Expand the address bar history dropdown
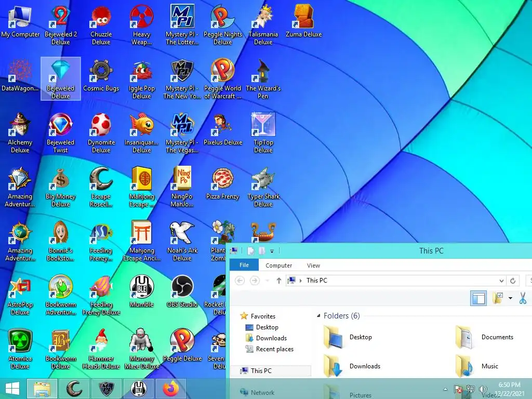This screenshot has height=399, width=532. click(501, 281)
